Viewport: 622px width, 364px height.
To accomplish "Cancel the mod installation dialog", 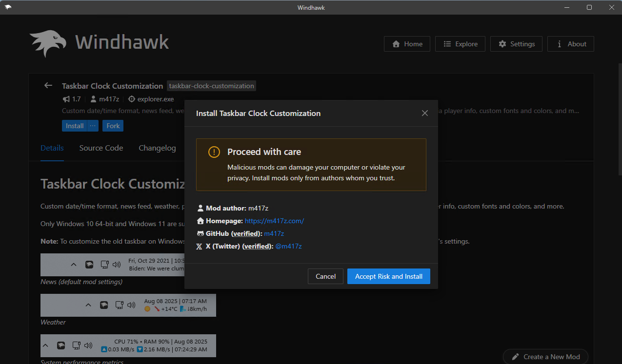I will 325,276.
